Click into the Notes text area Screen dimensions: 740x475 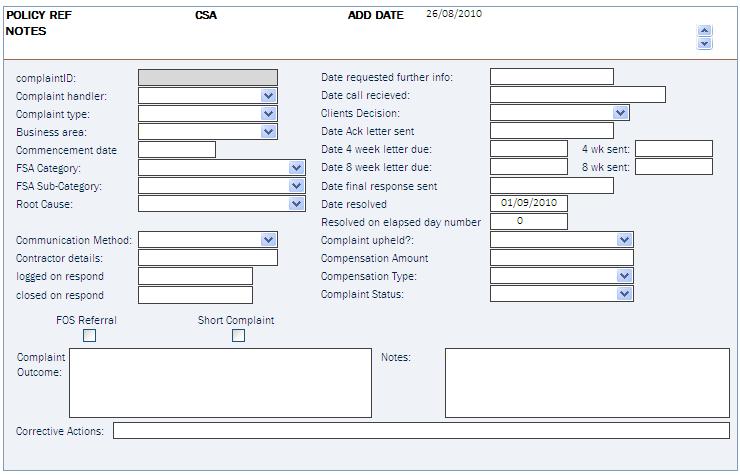(x=587, y=383)
